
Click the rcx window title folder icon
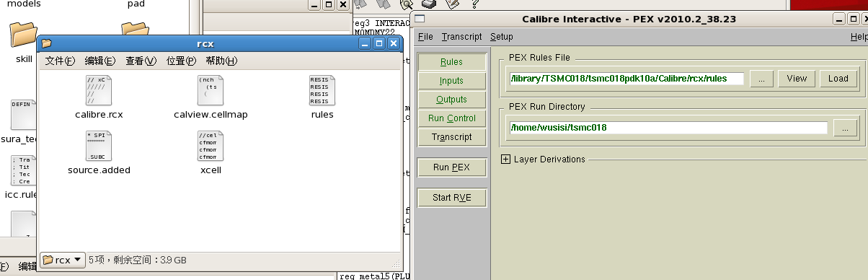point(46,43)
